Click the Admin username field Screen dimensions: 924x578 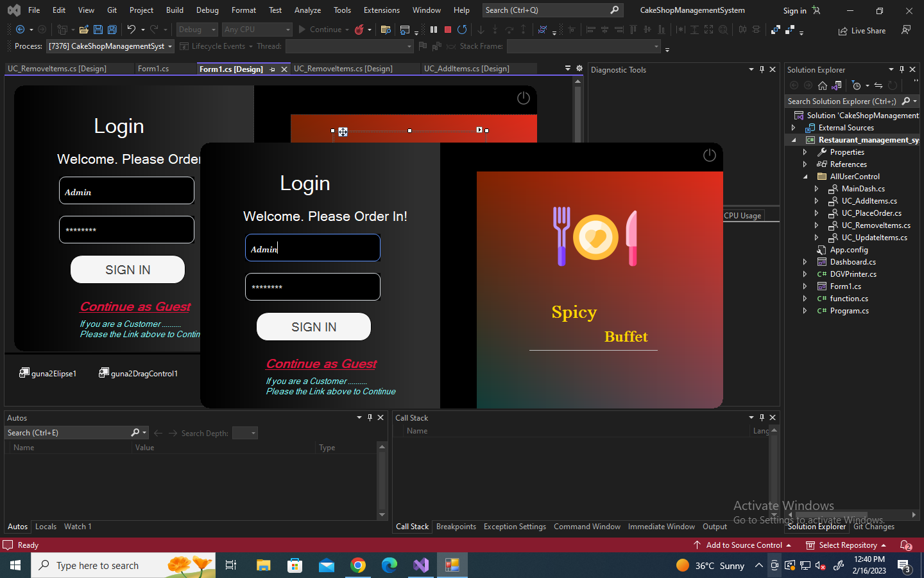pos(312,248)
